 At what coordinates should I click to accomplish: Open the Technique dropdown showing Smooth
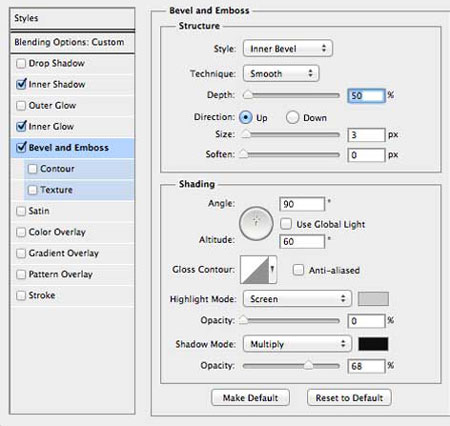pyautogui.click(x=281, y=73)
